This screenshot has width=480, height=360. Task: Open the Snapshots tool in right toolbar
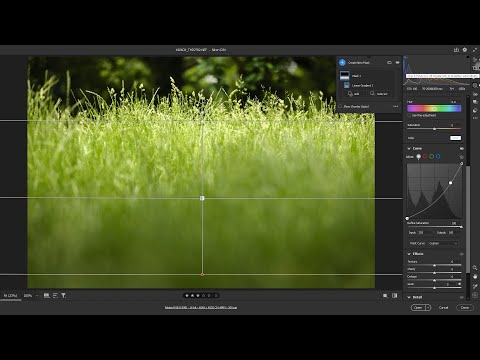pyautogui.click(x=475, y=102)
